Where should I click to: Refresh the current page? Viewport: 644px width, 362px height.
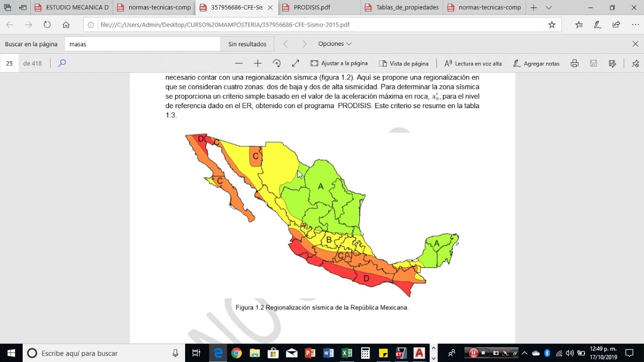coord(47,25)
